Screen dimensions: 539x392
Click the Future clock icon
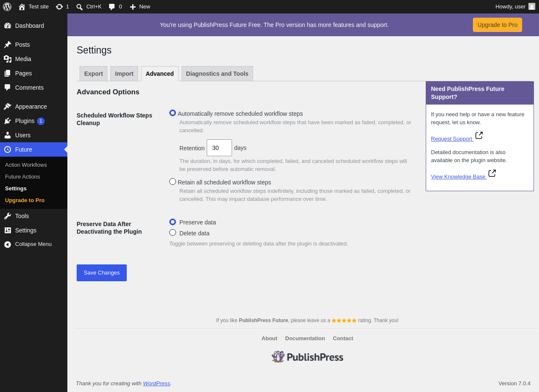[x=8, y=149]
